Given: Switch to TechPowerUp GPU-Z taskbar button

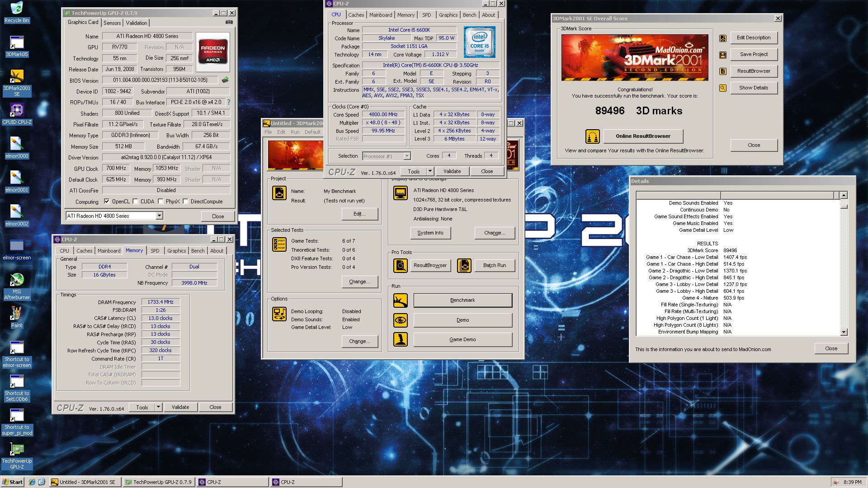Looking at the screenshot, I should point(159,482).
